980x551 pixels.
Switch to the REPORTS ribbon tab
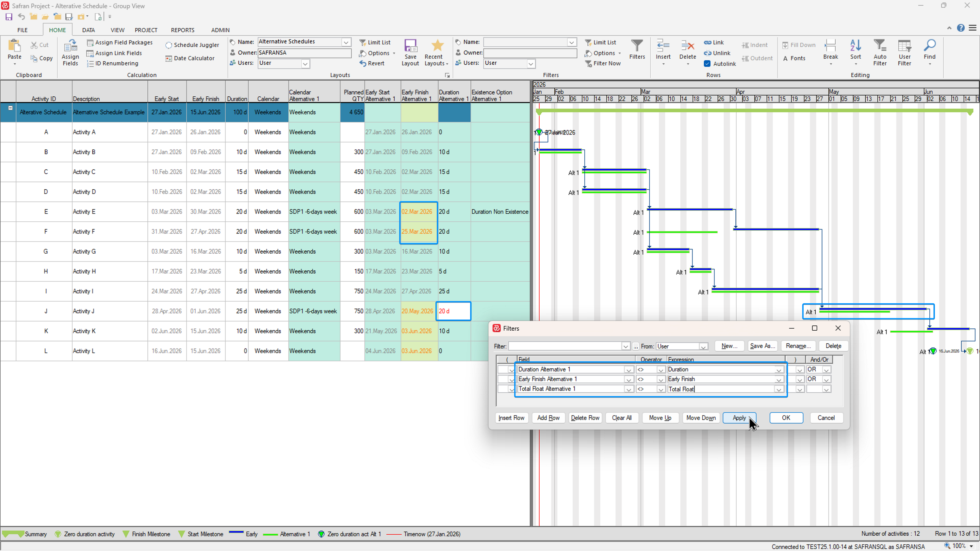(182, 30)
